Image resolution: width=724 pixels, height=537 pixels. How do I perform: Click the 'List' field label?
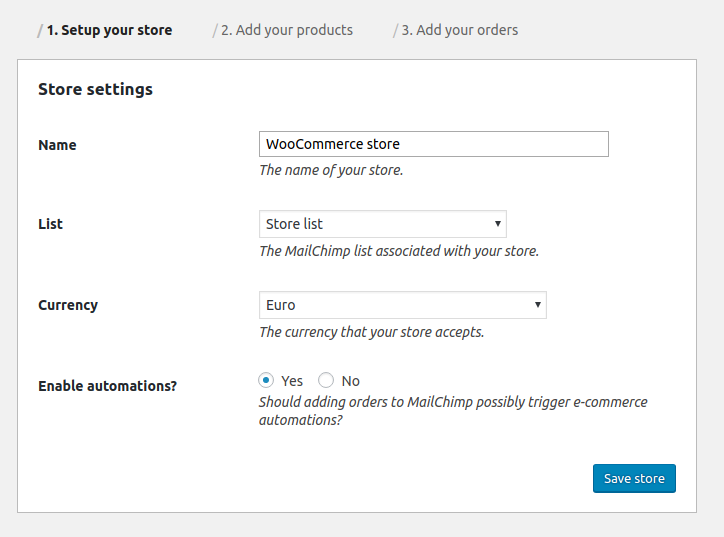coord(50,224)
